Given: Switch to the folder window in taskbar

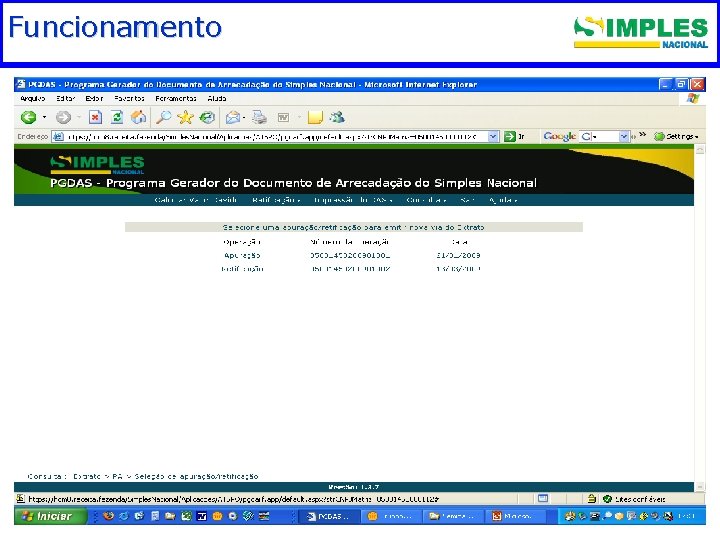Looking at the screenshot, I should coord(452,516).
